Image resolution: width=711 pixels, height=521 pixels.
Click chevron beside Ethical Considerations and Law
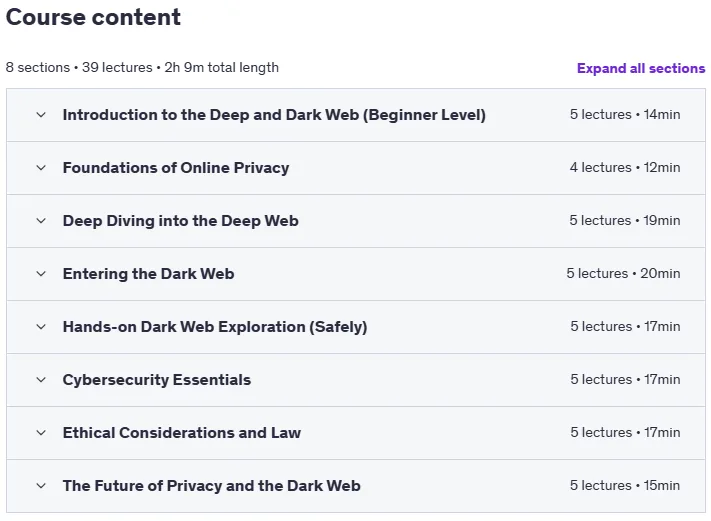41,433
